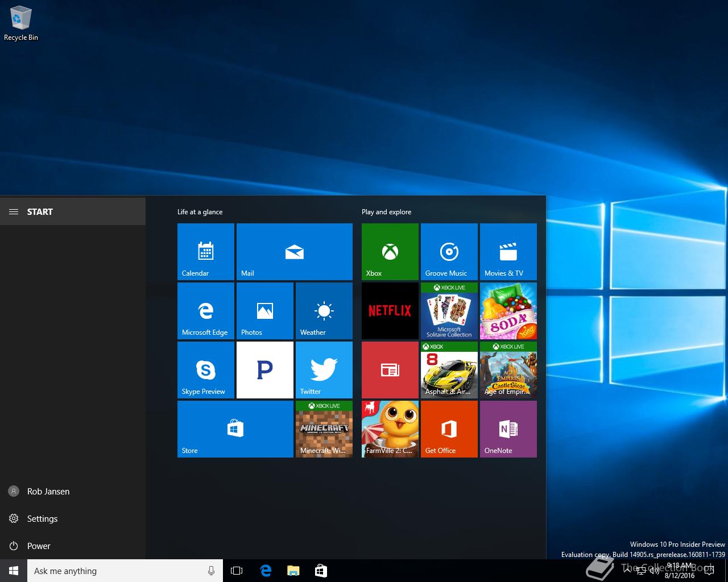The image size is (728, 582).
Task: Open Age of Empires Castle Siege tile
Action: (508, 369)
